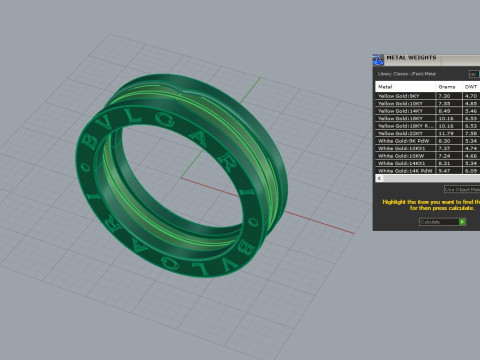This screenshot has height=360, width=480.
Task: Click the scroll-left arrow under the metal table
Action: (x=379, y=178)
